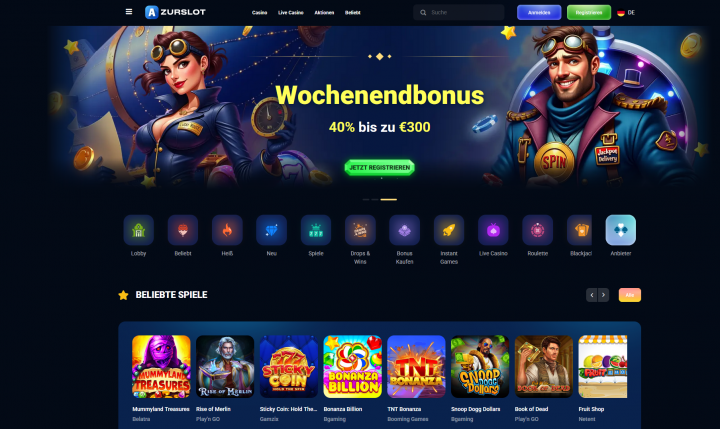The image size is (720, 429).
Task: Show previous popular games with left arrow
Action: click(592, 295)
